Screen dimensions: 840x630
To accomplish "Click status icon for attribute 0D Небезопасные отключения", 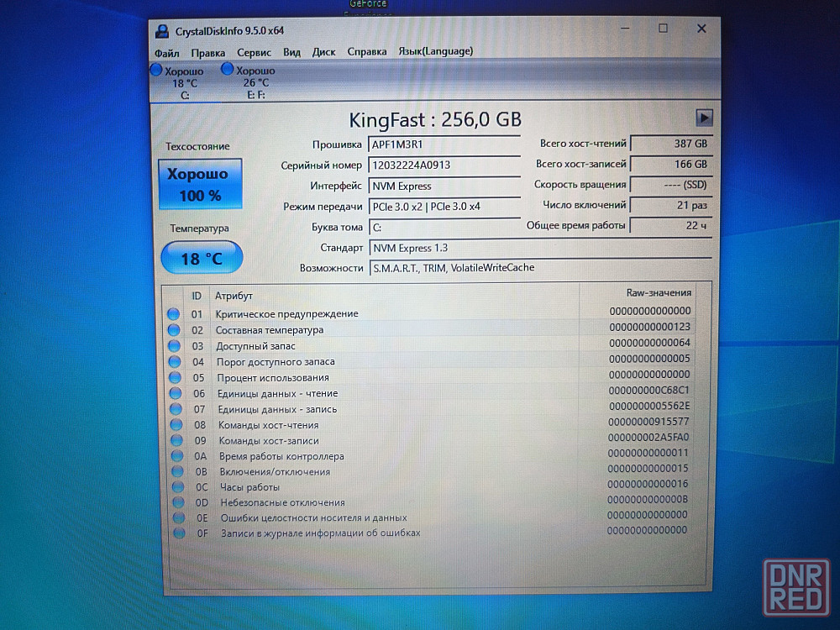I will tap(178, 502).
